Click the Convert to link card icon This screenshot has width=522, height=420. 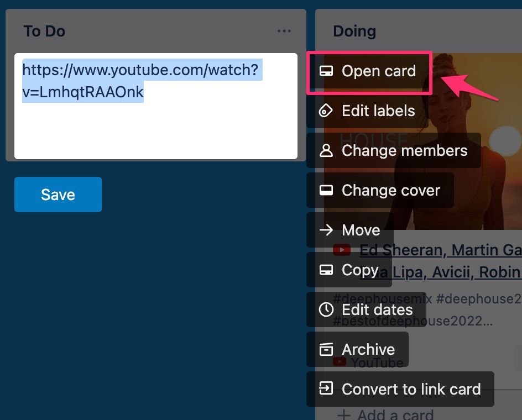(326, 388)
